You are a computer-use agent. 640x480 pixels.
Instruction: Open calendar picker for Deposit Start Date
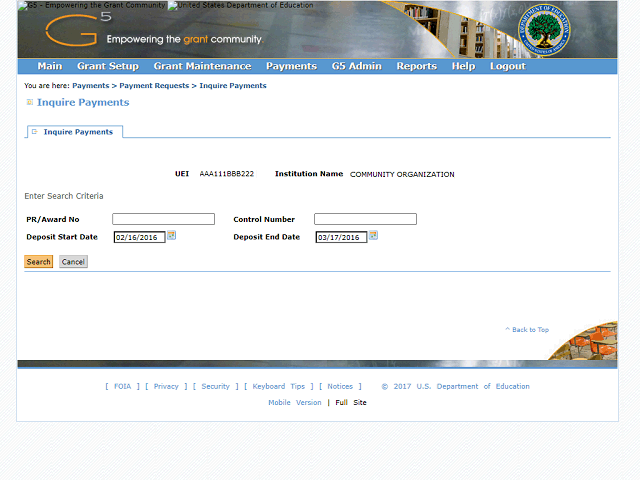click(171, 236)
